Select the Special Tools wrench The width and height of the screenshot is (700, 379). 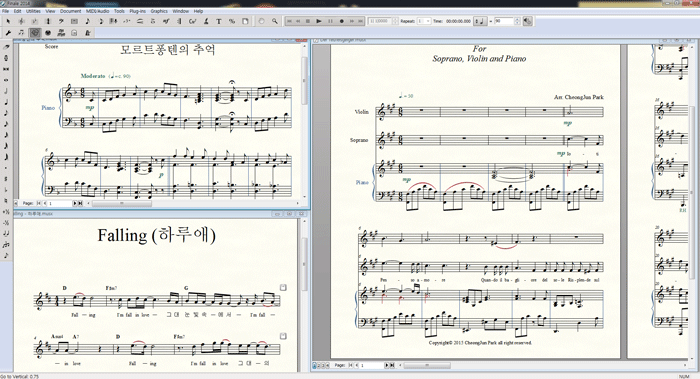pyautogui.click(x=8, y=33)
